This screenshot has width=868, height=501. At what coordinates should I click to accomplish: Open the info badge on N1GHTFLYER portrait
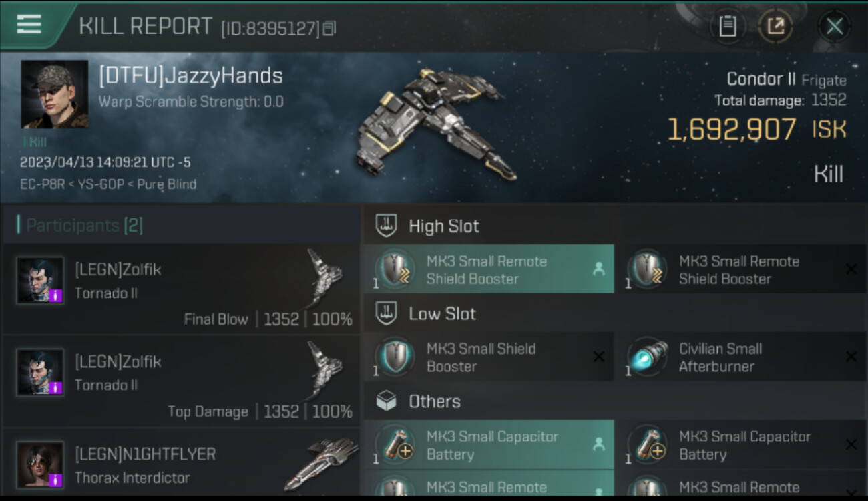55,480
